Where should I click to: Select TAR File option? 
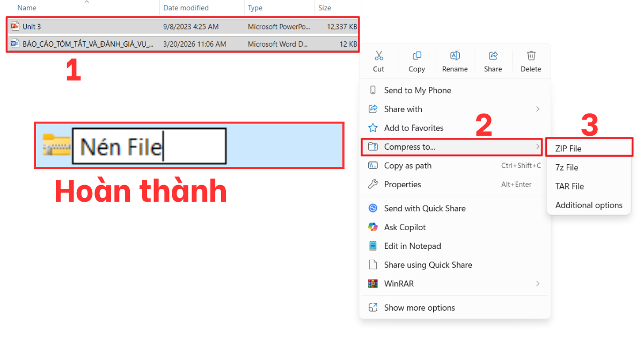589,186
